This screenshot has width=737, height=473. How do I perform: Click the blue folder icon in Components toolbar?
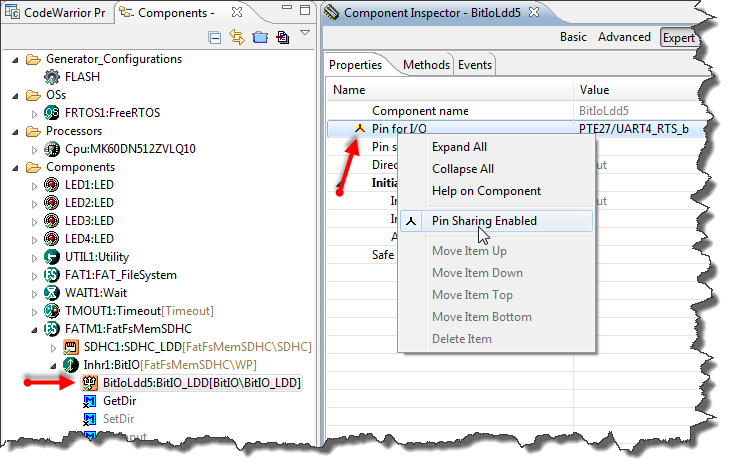[260, 38]
